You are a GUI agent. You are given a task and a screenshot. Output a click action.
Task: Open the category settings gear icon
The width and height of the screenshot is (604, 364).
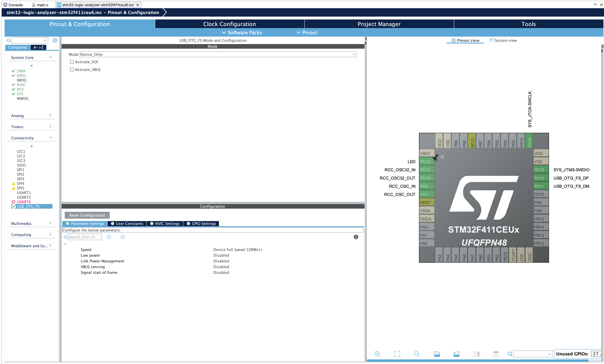(x=55, y=40)
